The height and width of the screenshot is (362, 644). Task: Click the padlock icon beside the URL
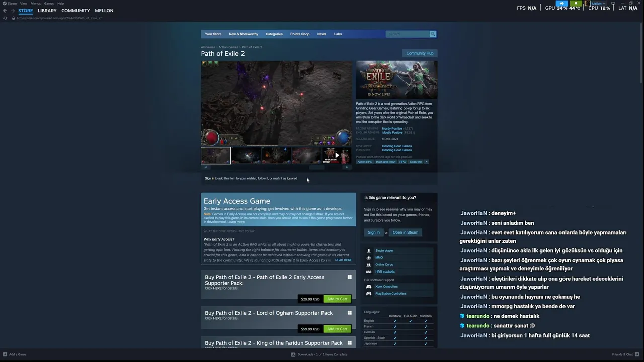pos(13,18)
